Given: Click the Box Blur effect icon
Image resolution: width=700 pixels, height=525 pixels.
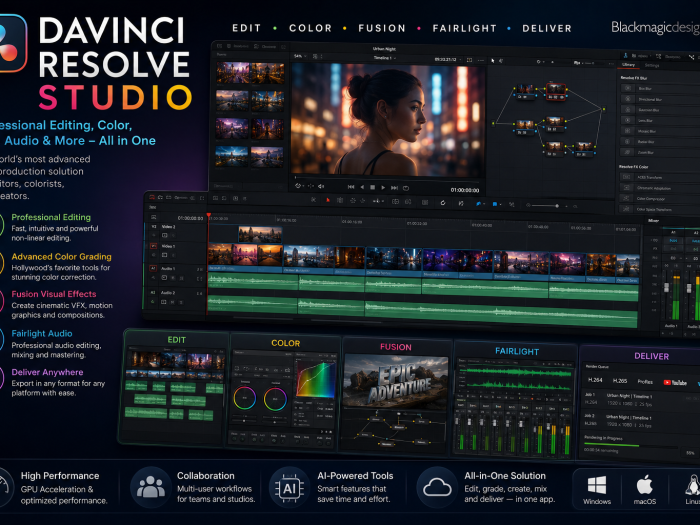Looking at the screenshot, I should click(628, 88).
